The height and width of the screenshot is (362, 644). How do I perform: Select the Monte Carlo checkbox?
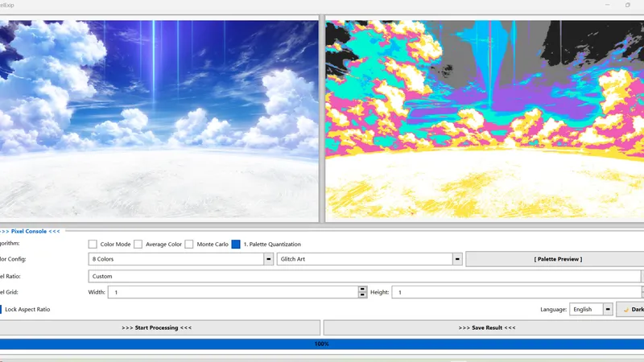[x=189, y=244]
